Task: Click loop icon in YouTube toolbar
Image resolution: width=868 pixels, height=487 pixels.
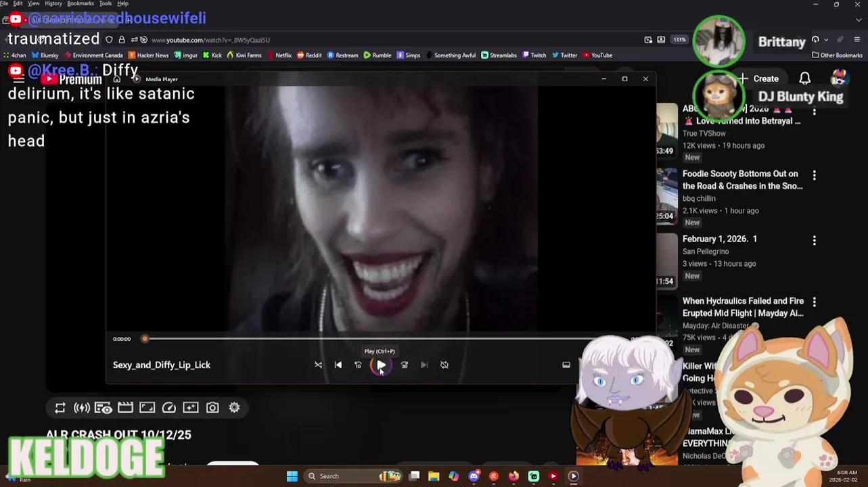Action: 60,407
